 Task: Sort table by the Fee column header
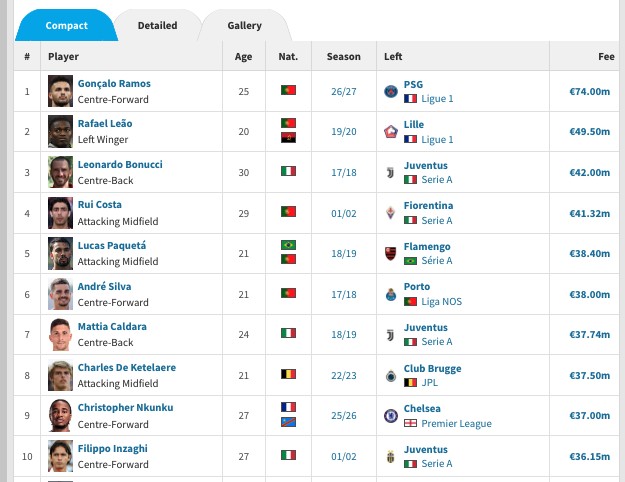coord(606,57)
